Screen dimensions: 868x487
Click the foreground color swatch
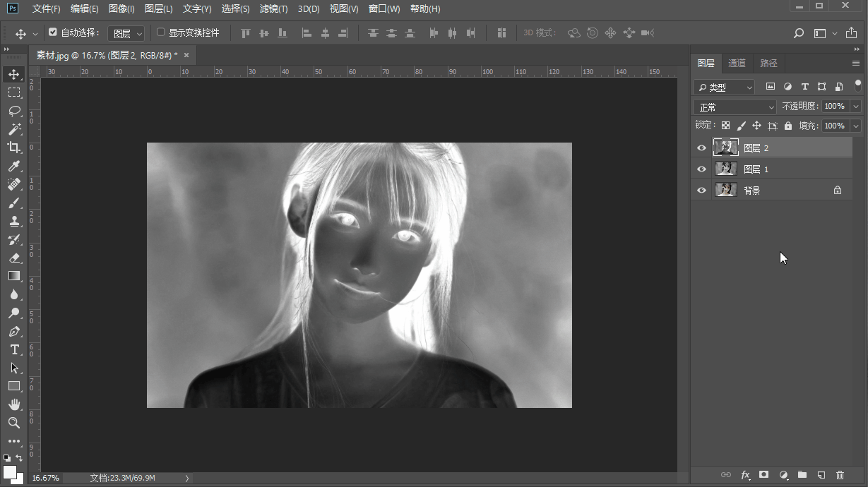[10, 472]
